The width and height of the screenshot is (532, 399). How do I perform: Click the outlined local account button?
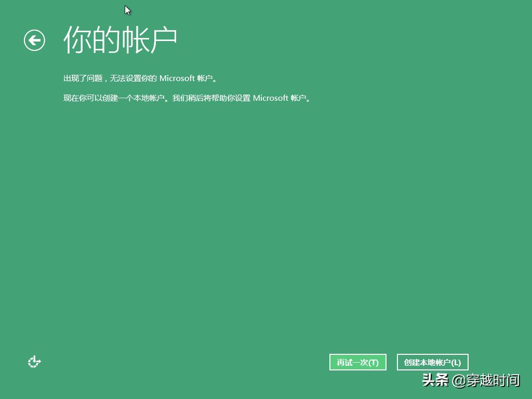click(x=432, y=362)
